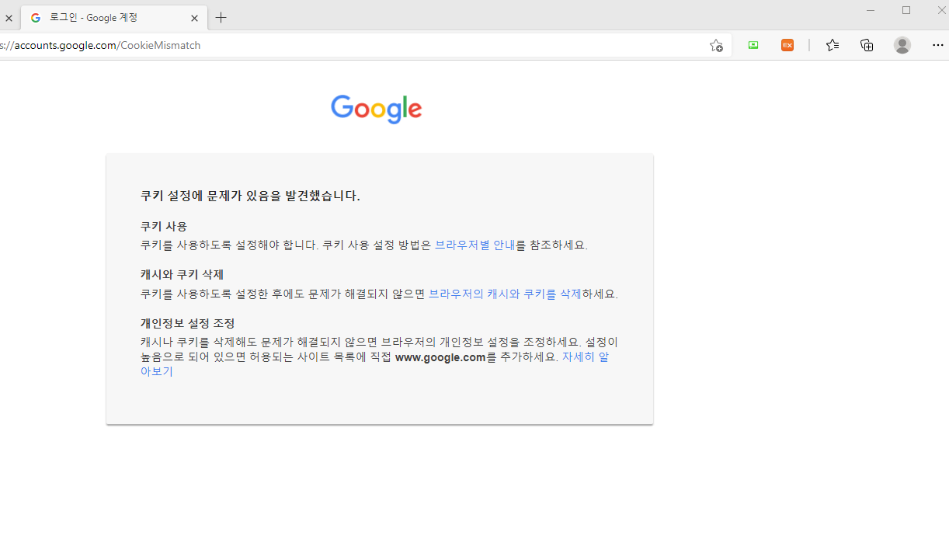Open the green screen-capture extension

[x=753, y=45]
